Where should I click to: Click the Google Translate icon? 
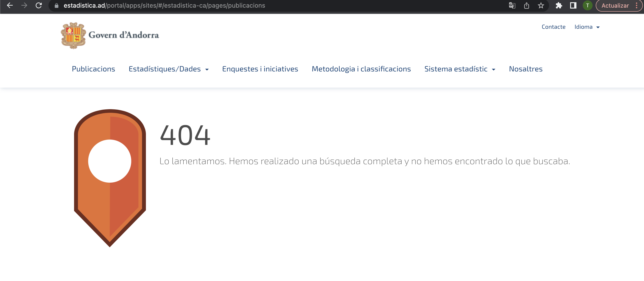point(512,5)
